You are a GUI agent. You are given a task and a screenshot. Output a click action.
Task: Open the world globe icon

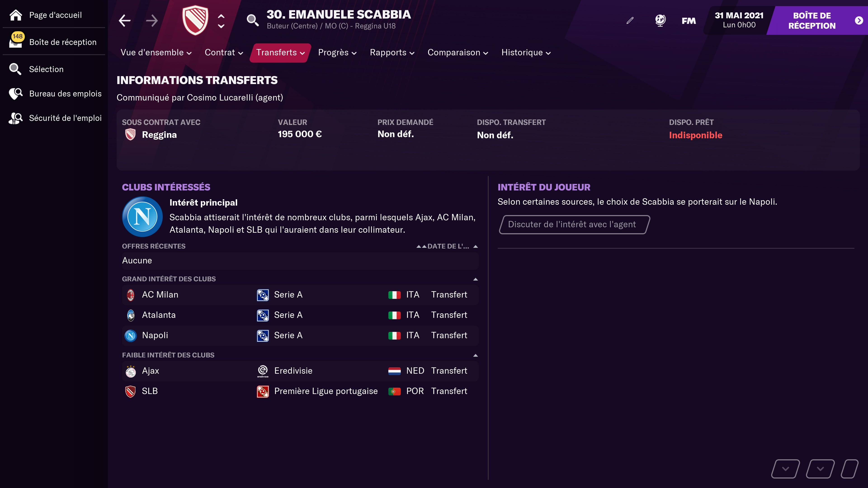tap(660, 21)
